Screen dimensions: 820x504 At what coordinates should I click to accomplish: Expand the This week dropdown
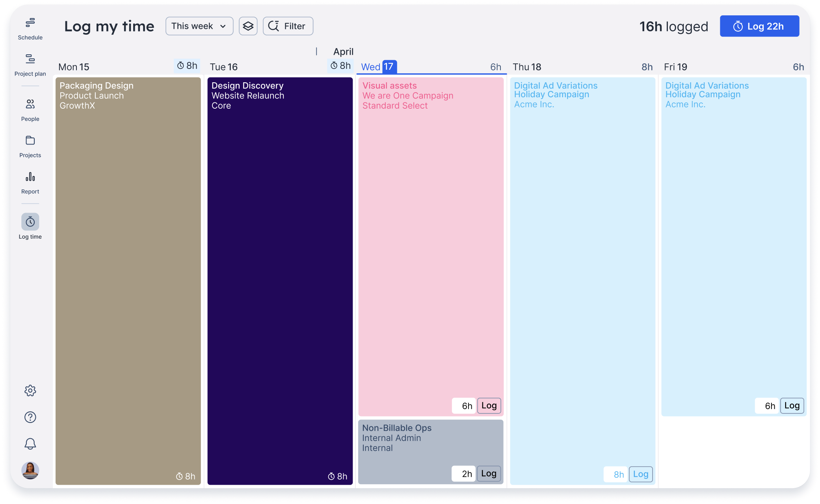coord(199,26)
